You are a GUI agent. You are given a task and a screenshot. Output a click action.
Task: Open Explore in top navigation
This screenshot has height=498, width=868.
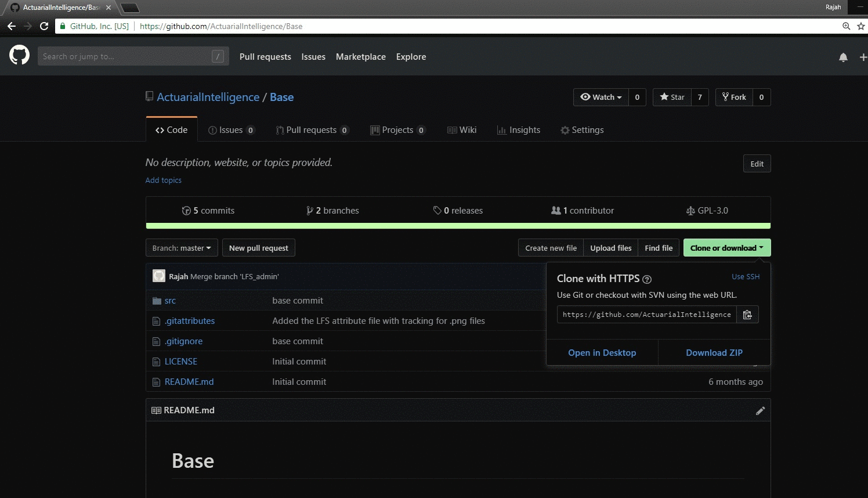[411, 57]
